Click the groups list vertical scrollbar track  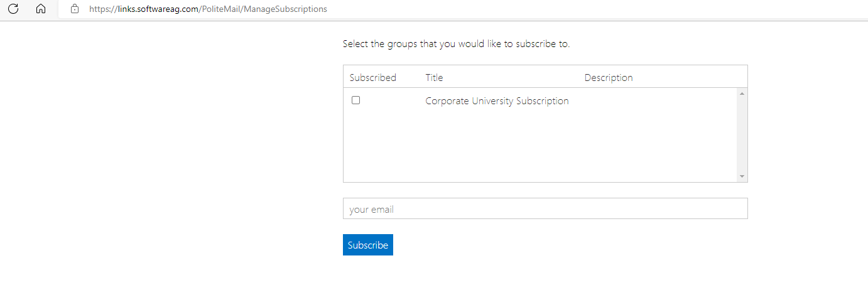click(742, 135)
